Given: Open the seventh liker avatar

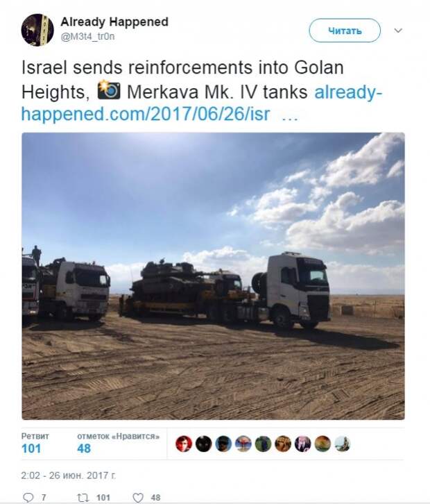Looking at the screenshot, I should pyautogui.click(x=302, y=444).
